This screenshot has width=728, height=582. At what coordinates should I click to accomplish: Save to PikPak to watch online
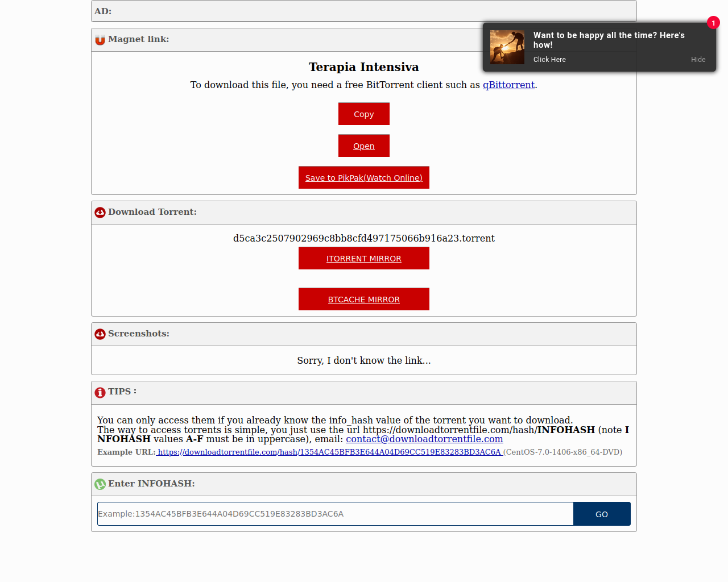click(x=364, y=177)
